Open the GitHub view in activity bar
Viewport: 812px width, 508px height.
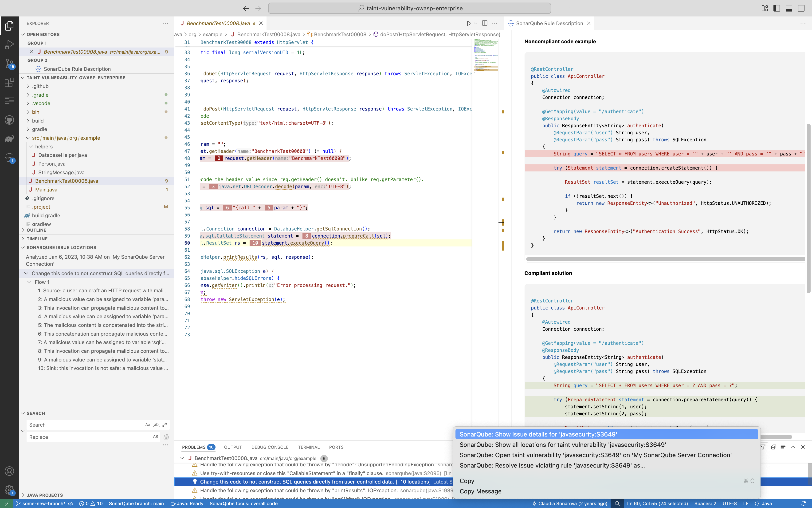(9, 120)
